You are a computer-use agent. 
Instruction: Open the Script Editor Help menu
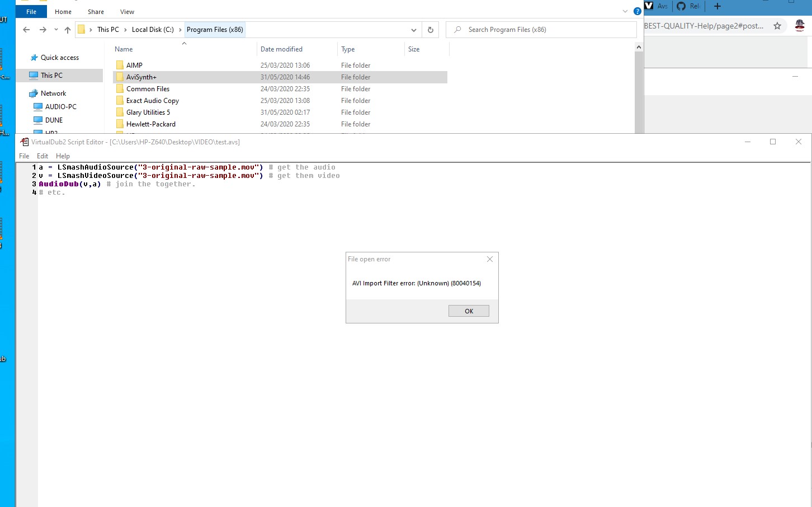63,156
